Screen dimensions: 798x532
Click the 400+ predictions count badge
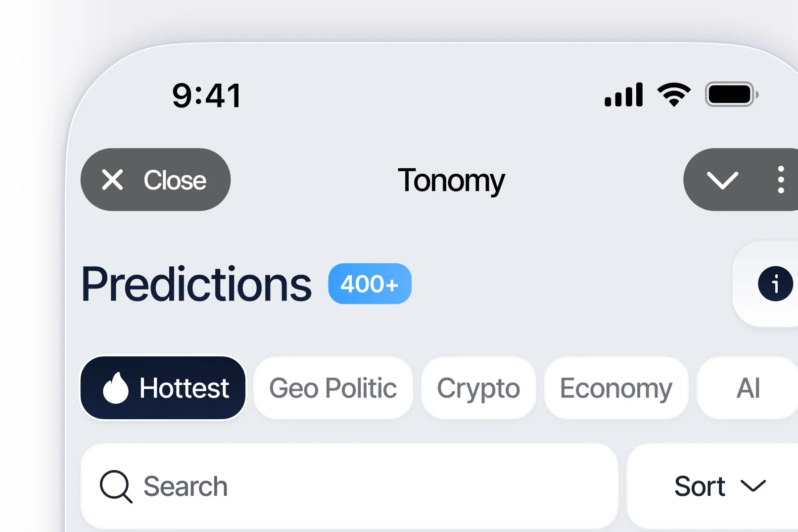point(370,284)
